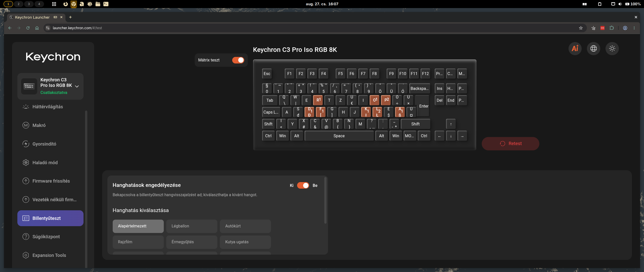Viewport: 644px width, 272px height.
Task: Open the Billentyűteszt menu item
Action: pos(50,218)
